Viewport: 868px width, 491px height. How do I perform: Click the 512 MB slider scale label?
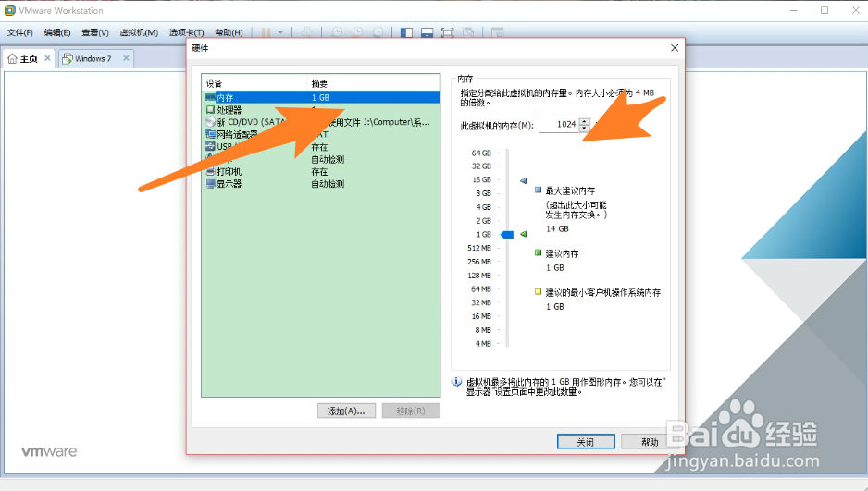tap(478, 248)
